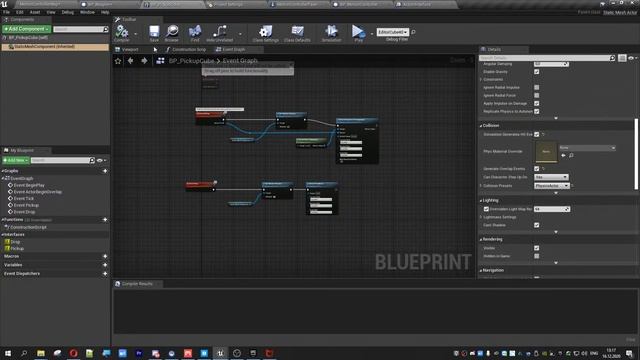
Task: Click the Phys Material Override thumbnail
Action: [546, 151]
